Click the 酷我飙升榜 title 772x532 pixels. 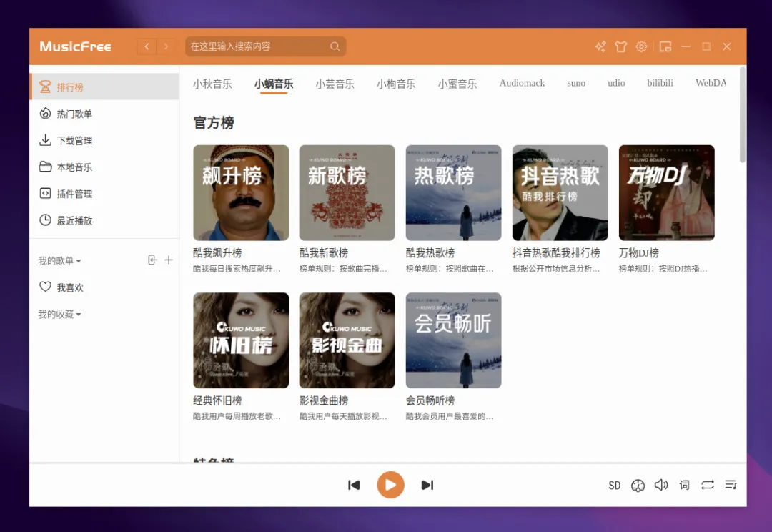[x=217, y=252]
